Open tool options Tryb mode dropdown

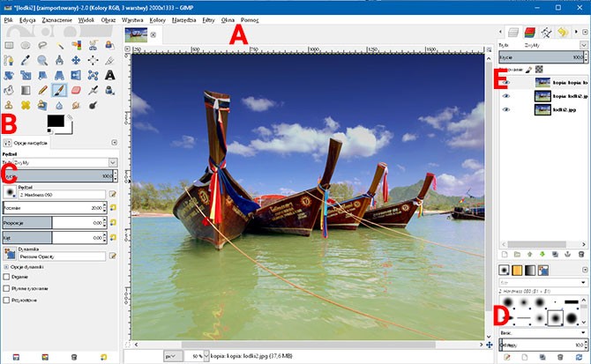113,162
